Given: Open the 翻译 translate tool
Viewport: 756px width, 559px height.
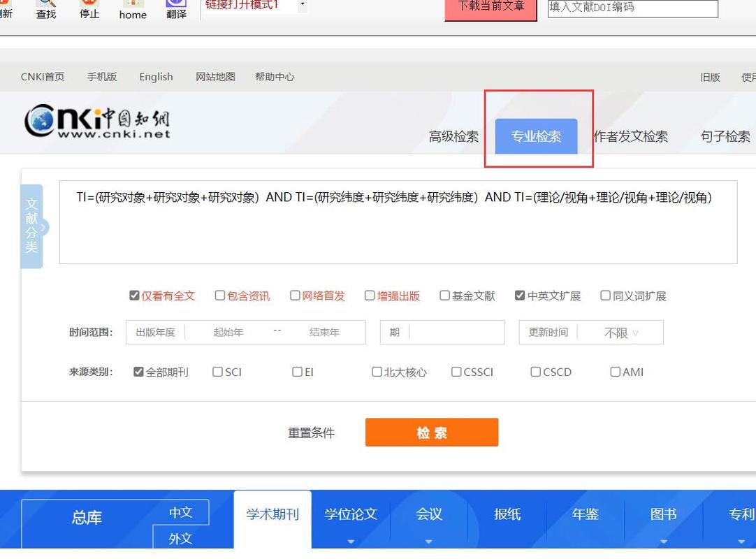Looking at the screenshot, I should pyautogui.click(x=177, y=8).
